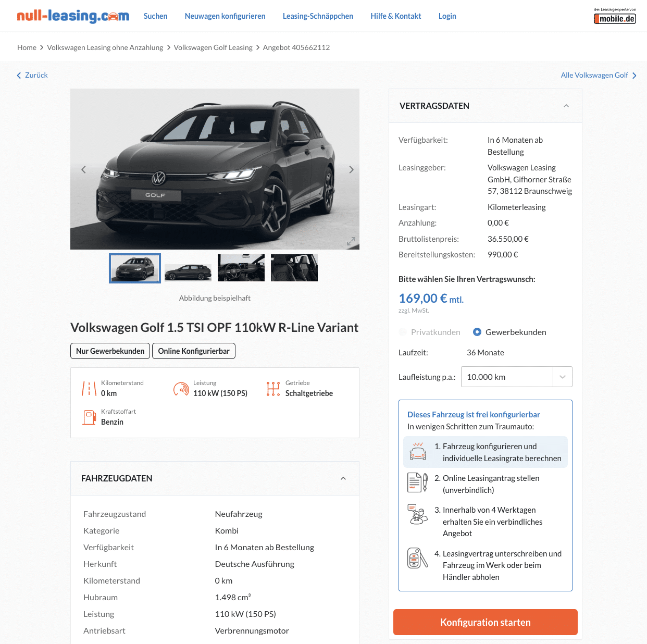Show the previous car image arrow
The width and height of the screenshot is (647, 644).
pos(83,169)
